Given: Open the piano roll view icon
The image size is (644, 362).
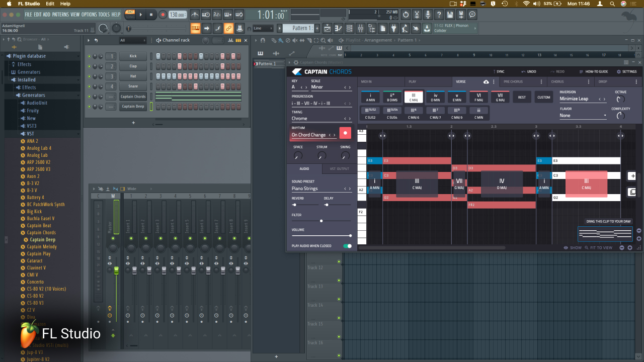Looking at the screenshot, I should click(x=338, y=28).
